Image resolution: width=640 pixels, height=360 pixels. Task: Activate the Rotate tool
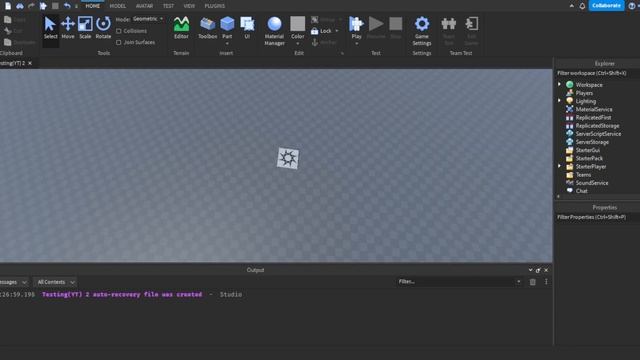(103, 28)
